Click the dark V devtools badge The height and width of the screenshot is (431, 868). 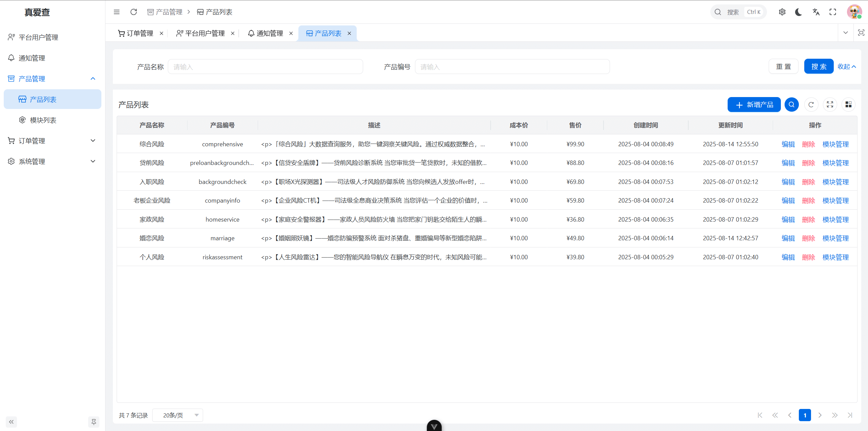tap(434, 426)
